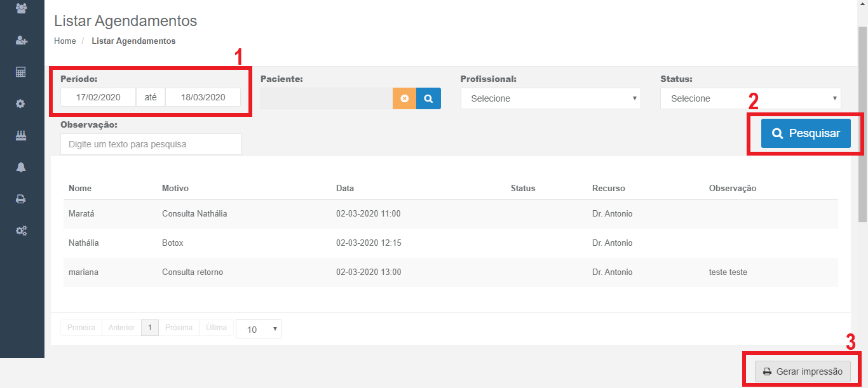Viewport: 868px width, 388px height.
Task: Click the start date field 17/02/2020
Action: (98, 97)
